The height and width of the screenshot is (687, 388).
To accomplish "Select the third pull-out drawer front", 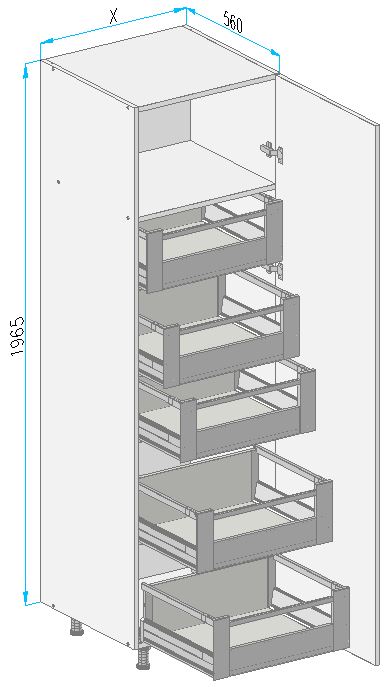I will [x=248, y=416].
